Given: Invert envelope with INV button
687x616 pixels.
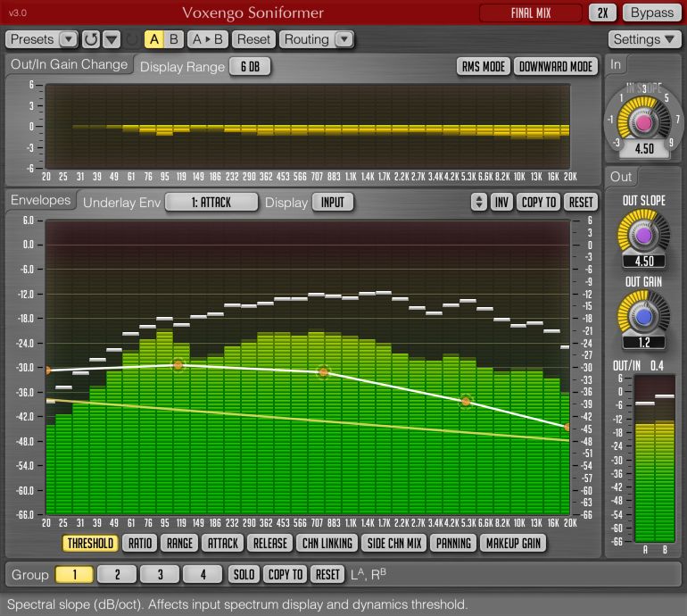Looking at the screenshot, I should 501,203.
